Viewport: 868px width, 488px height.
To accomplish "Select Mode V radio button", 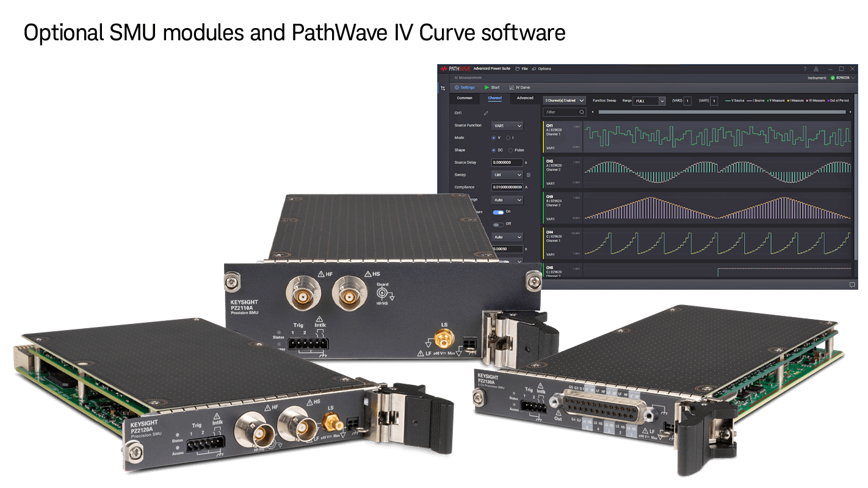I will (494, 138).
